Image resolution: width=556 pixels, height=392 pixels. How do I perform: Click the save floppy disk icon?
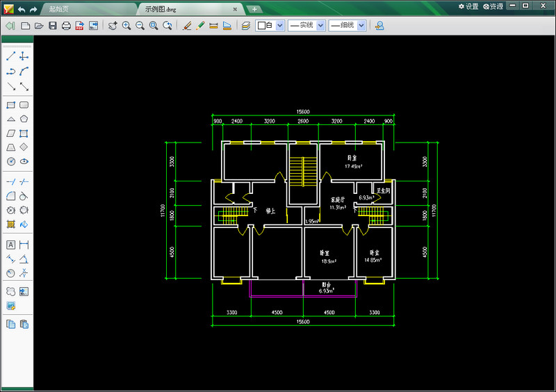point(53,26)
